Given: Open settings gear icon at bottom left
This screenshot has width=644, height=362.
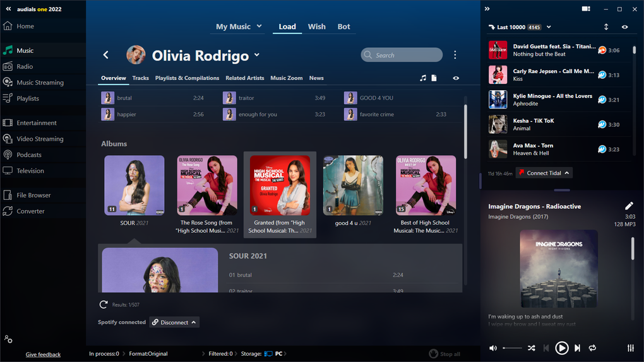Looking at the screenshot, I should pyautogui.click(x=8, y=339).
